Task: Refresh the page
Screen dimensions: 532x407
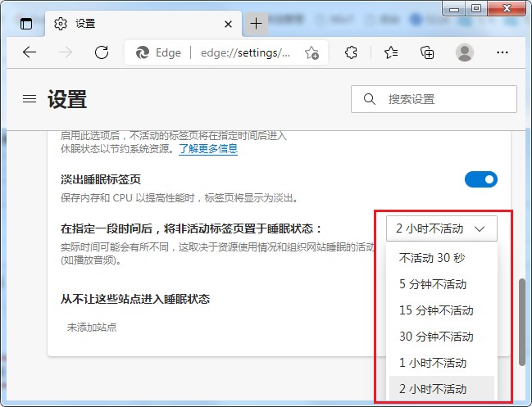Action: pos(102,52)
